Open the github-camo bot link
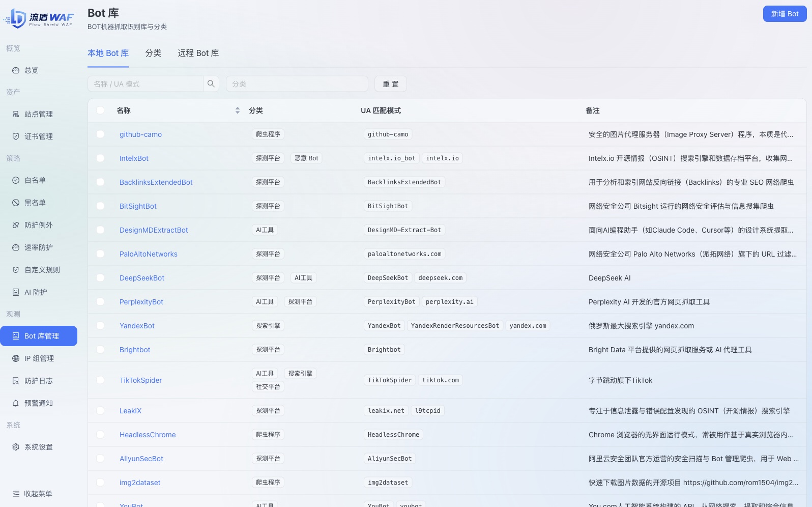 [140, 134]
